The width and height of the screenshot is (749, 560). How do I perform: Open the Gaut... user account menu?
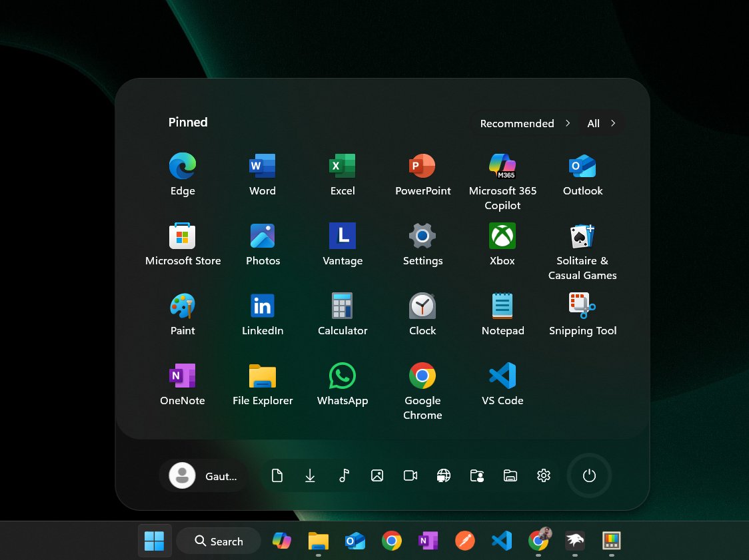[203, 475]
